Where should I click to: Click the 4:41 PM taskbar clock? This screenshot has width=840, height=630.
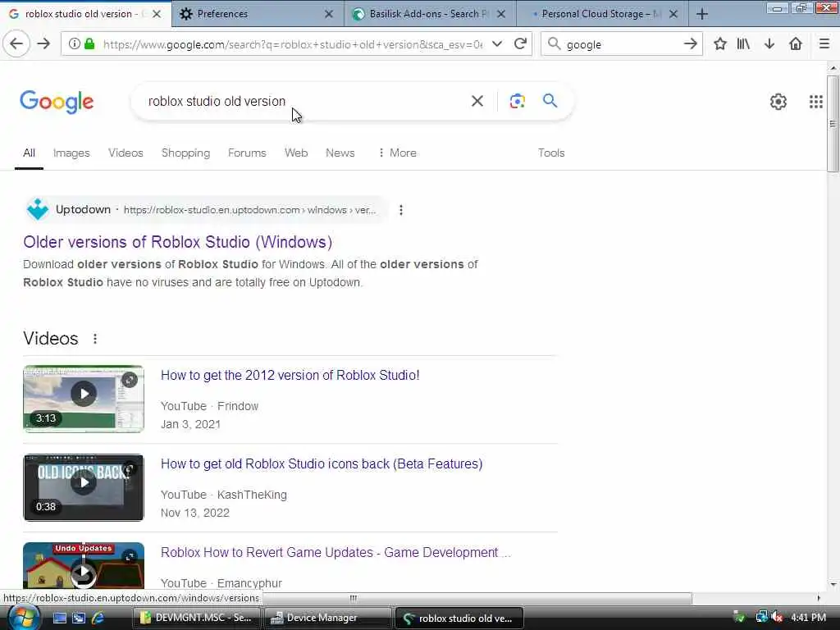(x=808, y=618)
